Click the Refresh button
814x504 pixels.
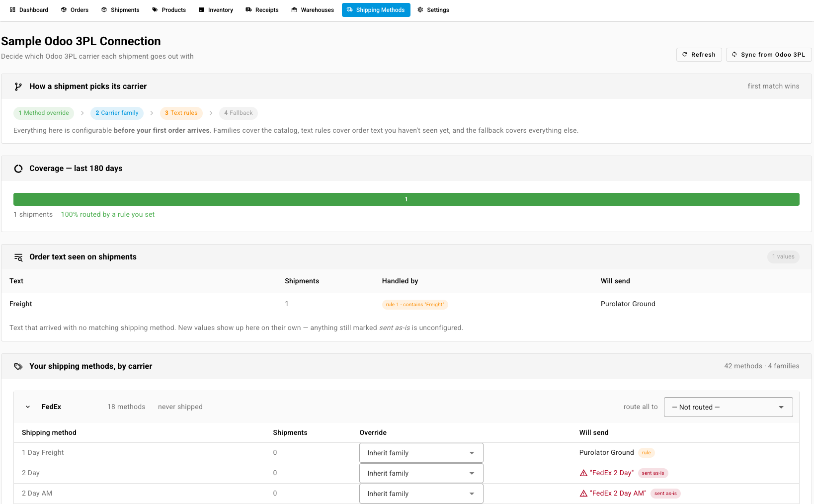pos(699,55)
